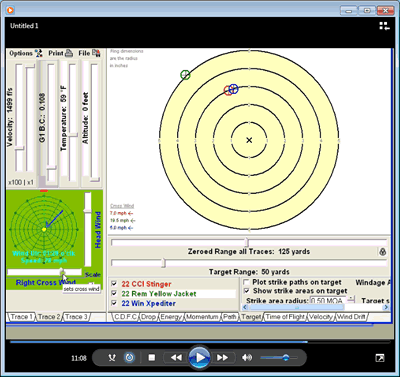
Task: Select the Target tab
Action: [251, 317]
